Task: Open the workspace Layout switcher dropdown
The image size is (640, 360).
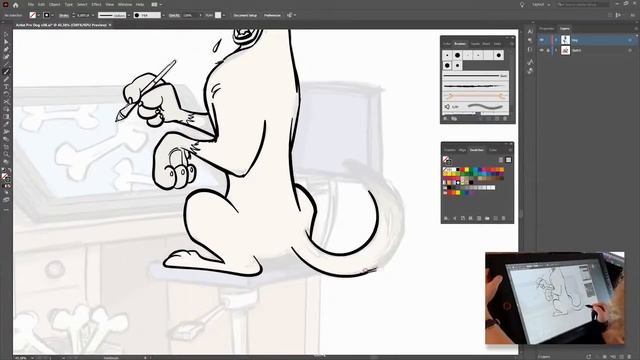Action: (541, 4)
